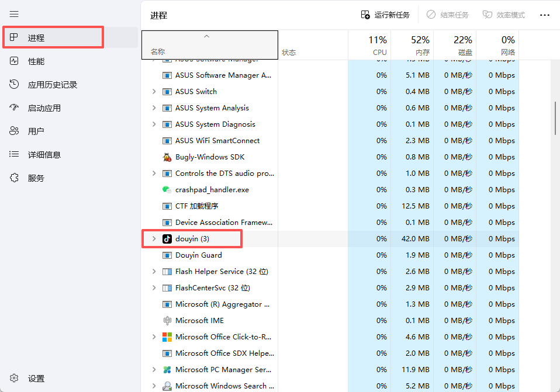Screen dimensions: 560x392
Task: Click the Microsoft Office Click-to-Run icon
Action: click(167, 337)
